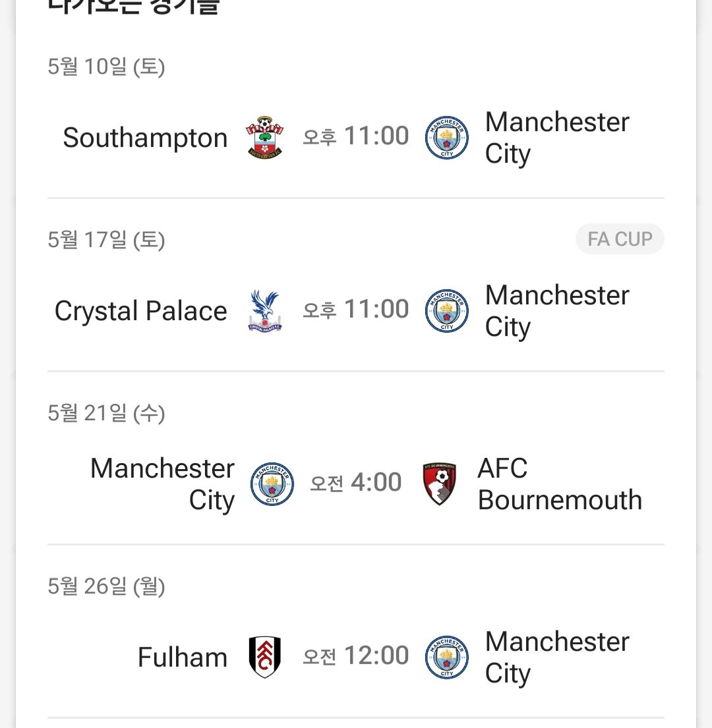Tap Manchester City crest in Southampton match
712x728 pixels.
click(447, 138)
